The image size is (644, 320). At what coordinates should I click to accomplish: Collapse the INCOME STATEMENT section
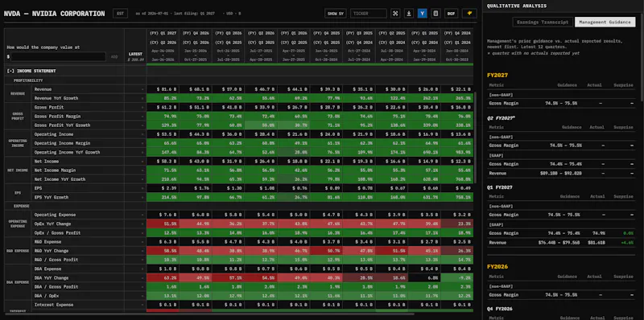(x=31, y=71)
